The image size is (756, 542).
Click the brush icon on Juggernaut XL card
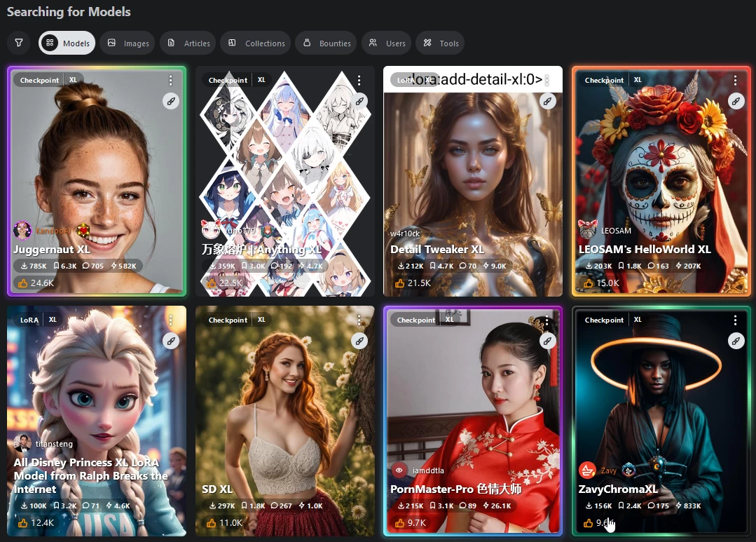pyautogui.click(x=171, y=102)
